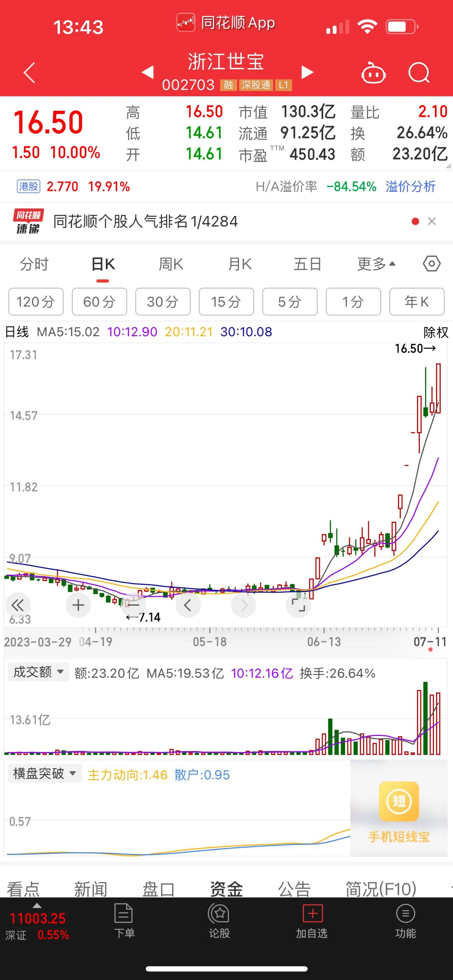Tap the 换手:26.64% label
Image resolution: width=453 pixels, height=980 pixels.
(x=337, y=673)
